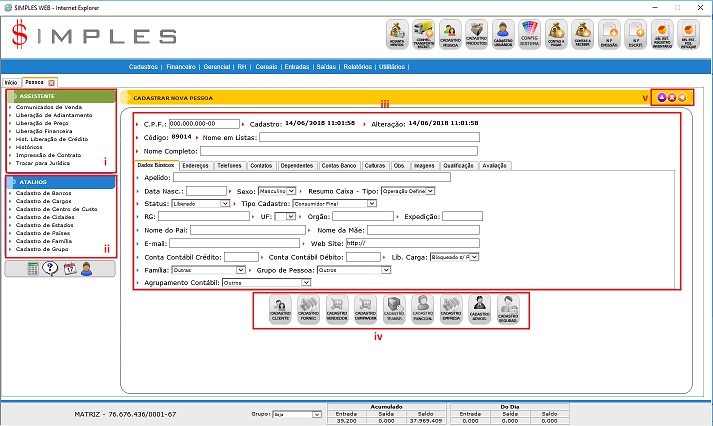Click the Nome Completo input field
Image resolution: width=713 pixels, height=426 pixels.
(339, 151)
